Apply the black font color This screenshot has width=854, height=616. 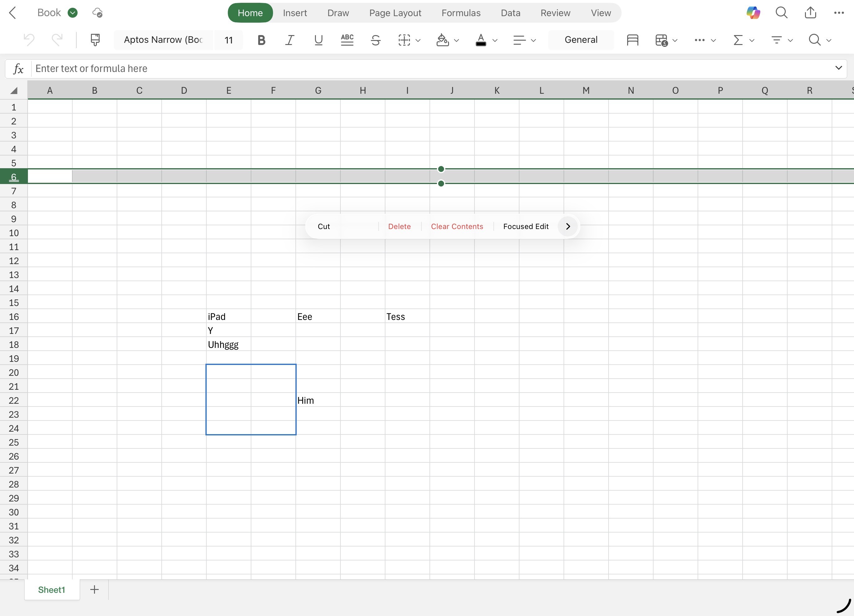click(481, 40)
